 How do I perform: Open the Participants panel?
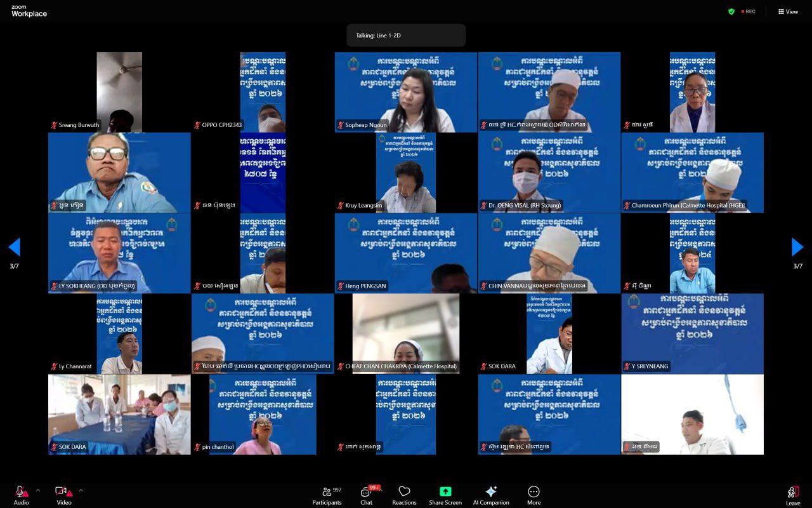tap(327, 495)
